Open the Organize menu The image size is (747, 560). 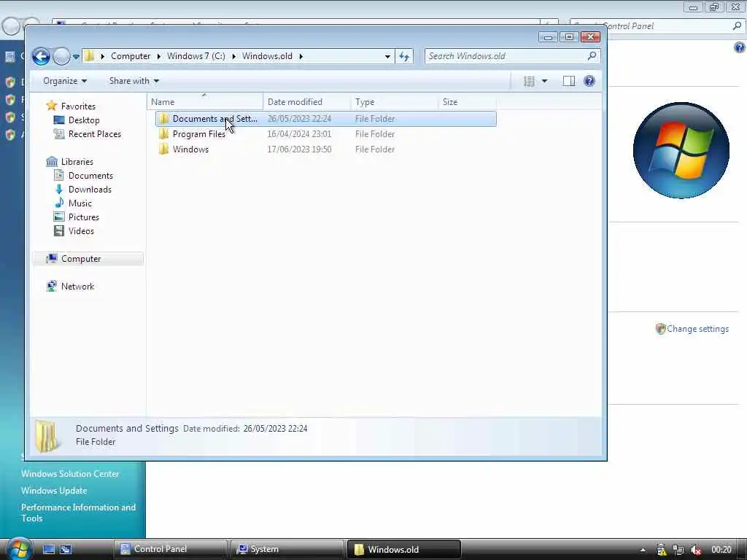[x=65, y=81]
